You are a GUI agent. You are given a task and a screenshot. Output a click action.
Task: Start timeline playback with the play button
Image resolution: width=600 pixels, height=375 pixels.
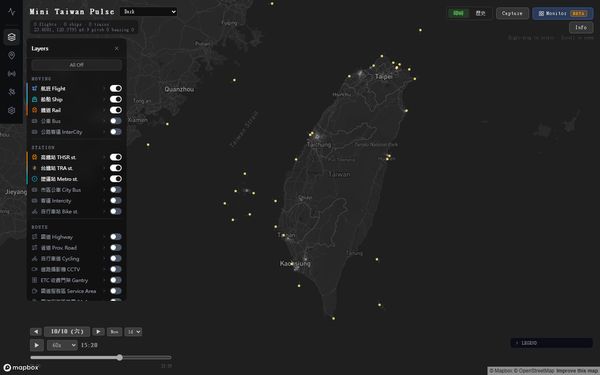(x=37, y=345)
